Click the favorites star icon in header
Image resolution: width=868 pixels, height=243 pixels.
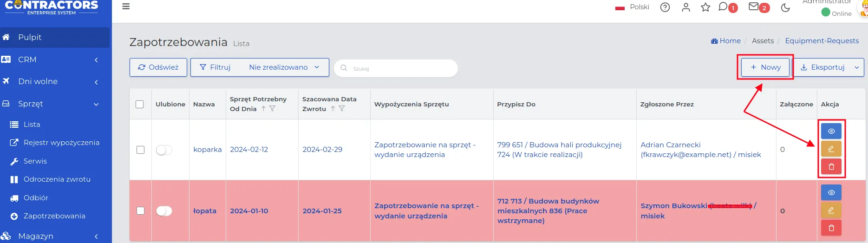(x=705, y=7)
